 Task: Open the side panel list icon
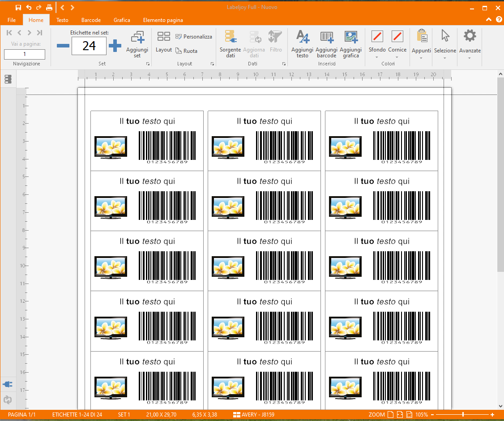click(x=8, y=79)
